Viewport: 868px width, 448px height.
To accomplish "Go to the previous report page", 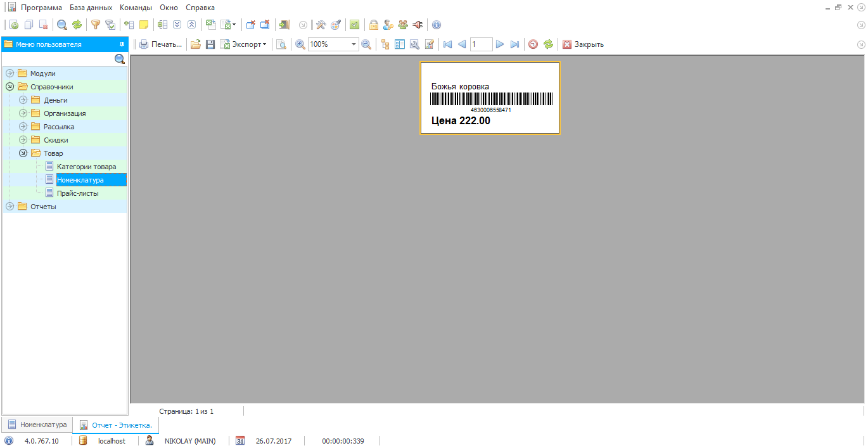I will 462,44.
